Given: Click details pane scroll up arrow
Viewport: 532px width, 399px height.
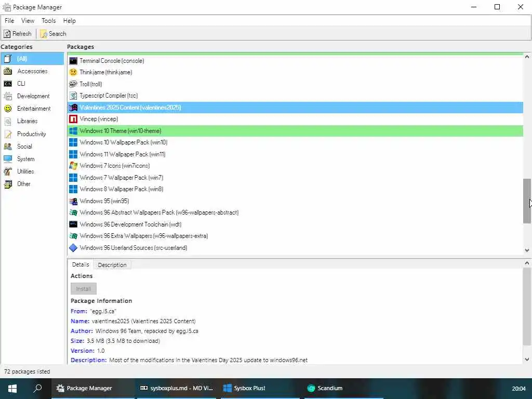Looking at the screenshot, I should [527, 263].
